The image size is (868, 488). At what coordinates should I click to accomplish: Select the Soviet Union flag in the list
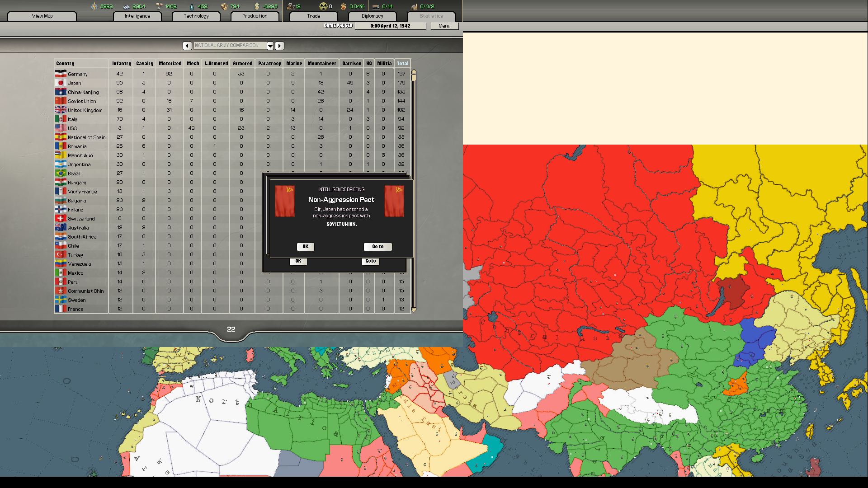pos(61,101)
